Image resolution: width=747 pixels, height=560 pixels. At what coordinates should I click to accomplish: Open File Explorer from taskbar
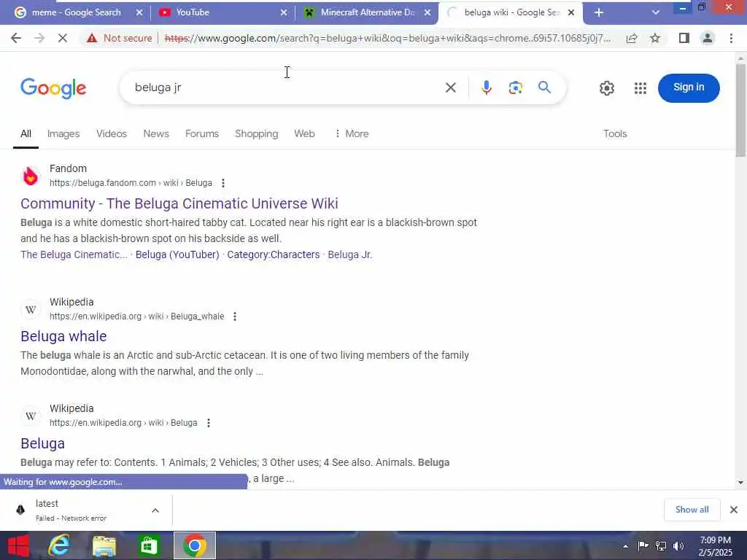104,545
